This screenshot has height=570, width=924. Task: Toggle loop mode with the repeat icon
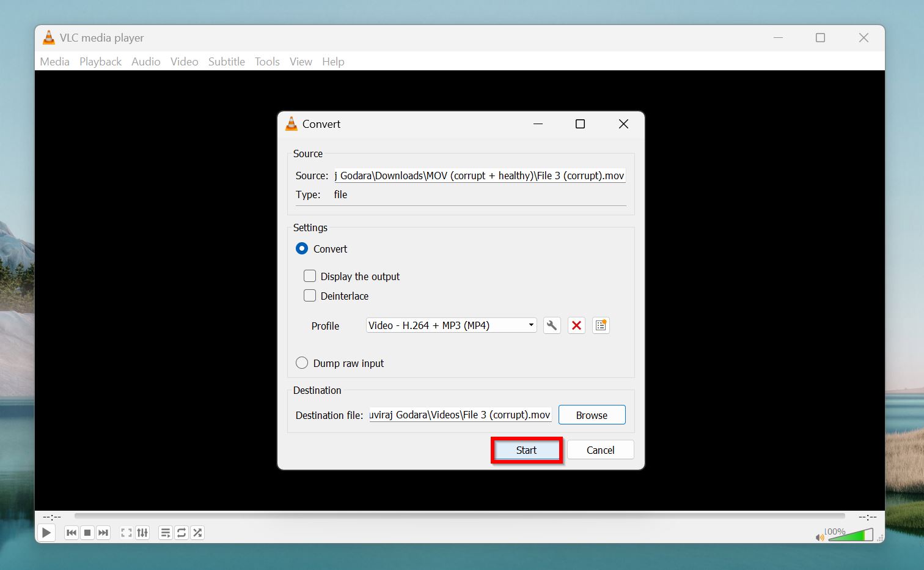(x=181, y=532)
